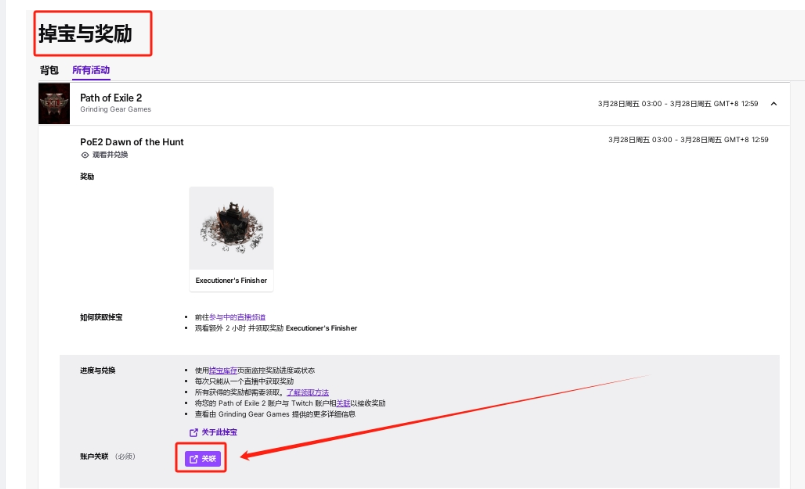
Task: Click the 账户关联 label
Action: [94, 456]
